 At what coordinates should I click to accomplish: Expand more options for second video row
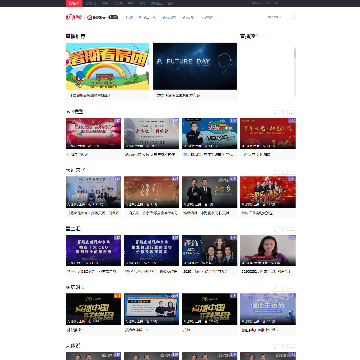pyautogui.click(x=292, y=172)
